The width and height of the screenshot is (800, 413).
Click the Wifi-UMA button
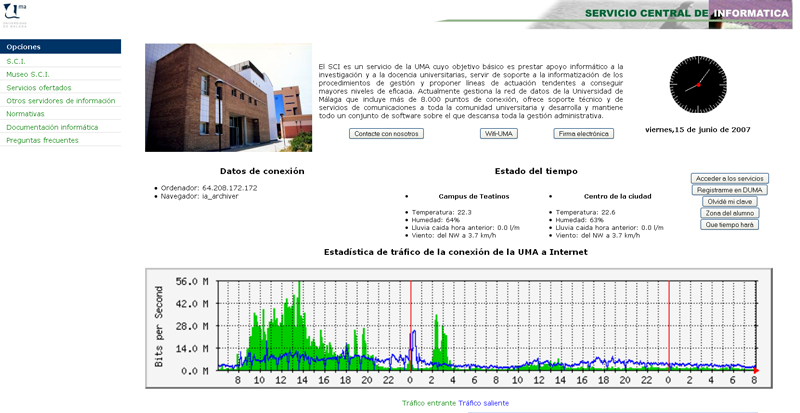[x=498, y=134]
